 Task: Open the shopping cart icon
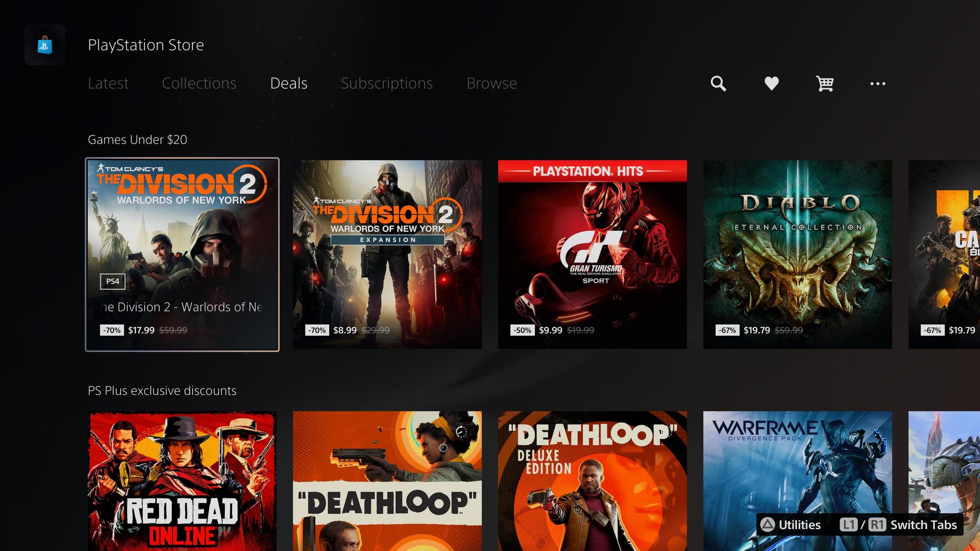pos(825,84)
